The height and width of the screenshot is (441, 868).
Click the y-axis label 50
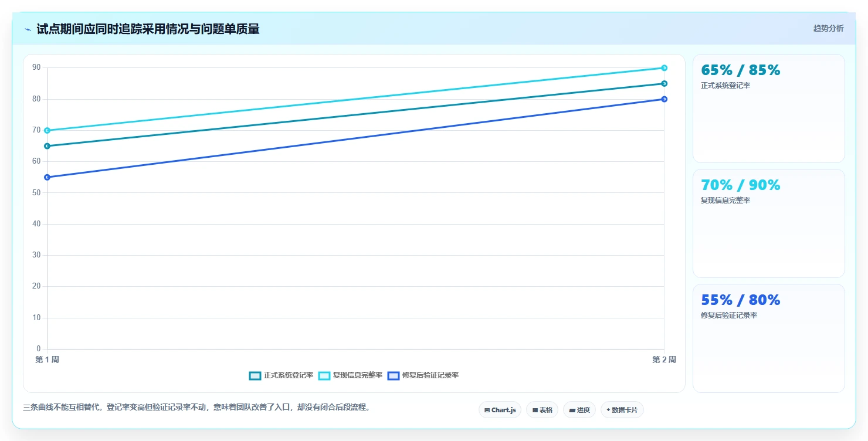[x=36, y=192]
